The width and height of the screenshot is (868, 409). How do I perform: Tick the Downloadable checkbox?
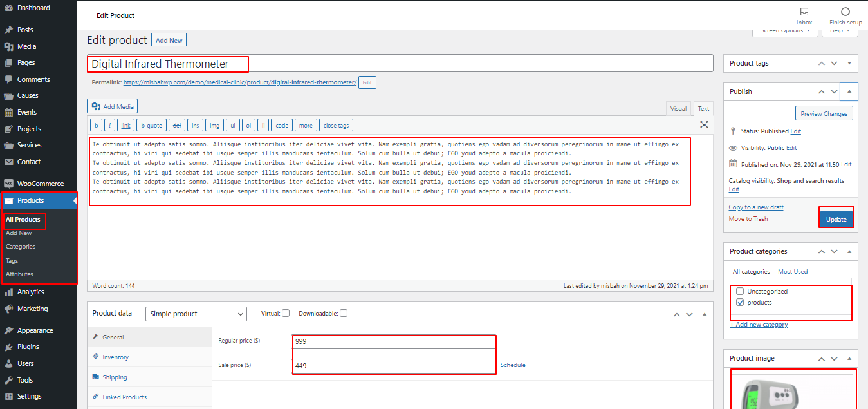344,314
